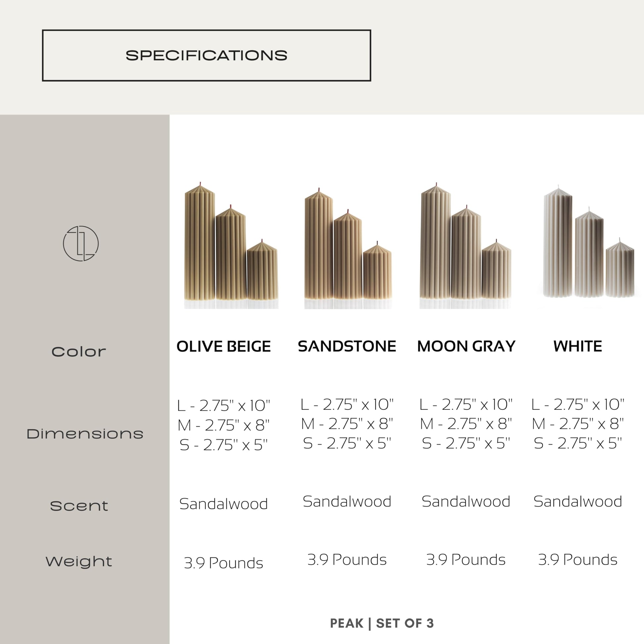Click Sandalwood scent under White
This screenshot has width=644, height=644.
[x=578, y=501]
